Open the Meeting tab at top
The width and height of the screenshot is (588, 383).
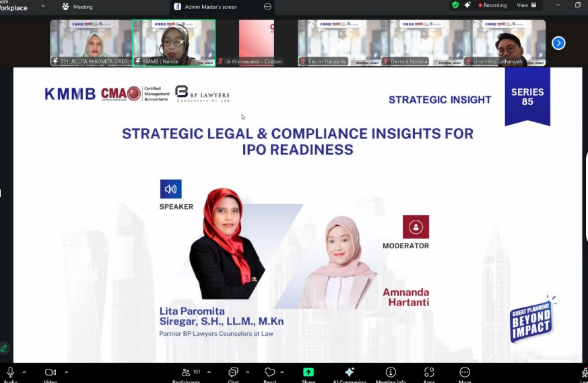coord(77,7)
